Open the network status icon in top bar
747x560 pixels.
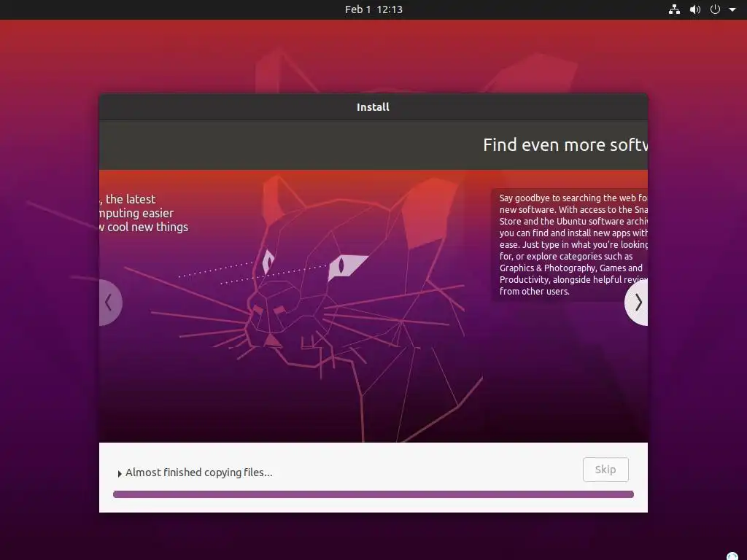[674, 9]
